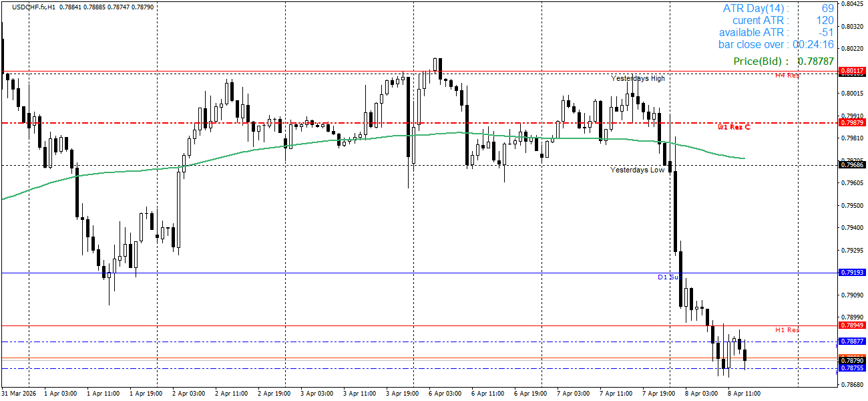The image size is (868, 401).
Task: Click the 0.79400 price axis value
Action: [852, 228]
